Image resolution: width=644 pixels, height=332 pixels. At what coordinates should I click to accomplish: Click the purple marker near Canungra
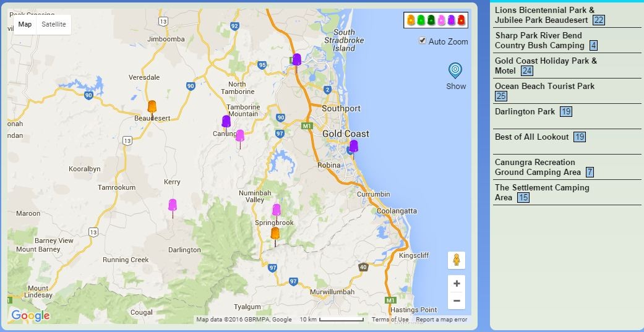[226, 121]
